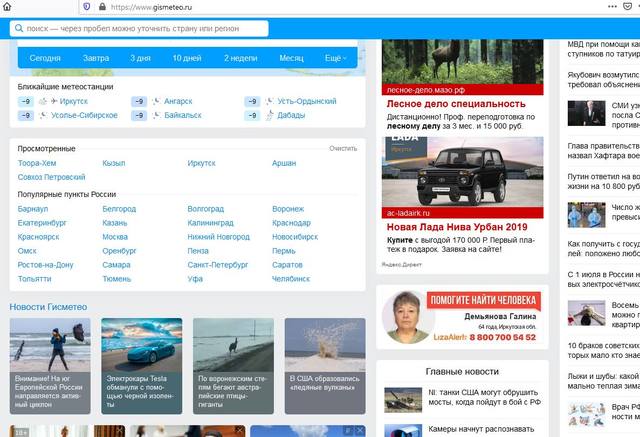Click Очистить to clear viewed places
This screenshot has height=437, width=640.
click(343, 149)
